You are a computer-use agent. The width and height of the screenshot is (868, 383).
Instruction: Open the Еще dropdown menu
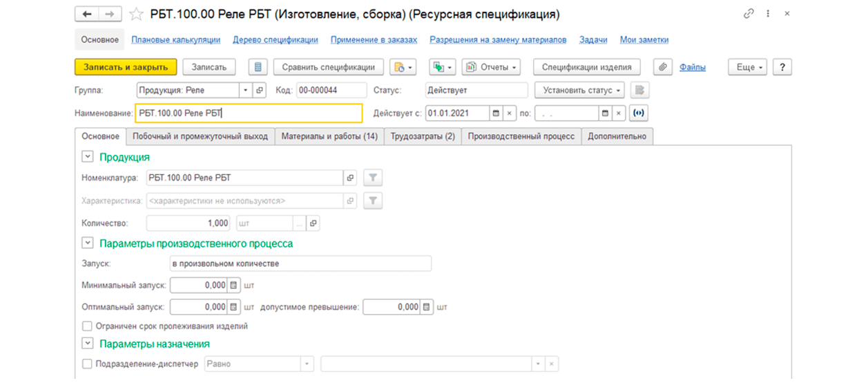pyautogui.click(x=748, y=67)
